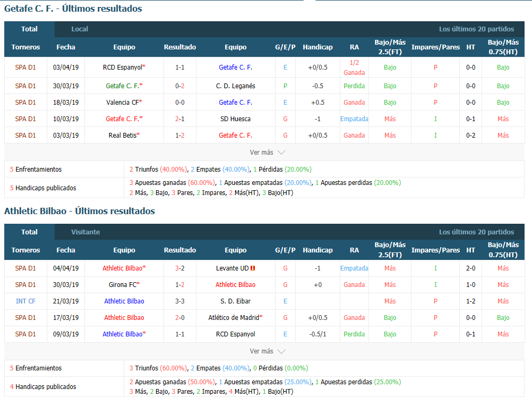
Task: Click the HT score 0-2 in the Real Betis row
Action: (x=470, y=135)
